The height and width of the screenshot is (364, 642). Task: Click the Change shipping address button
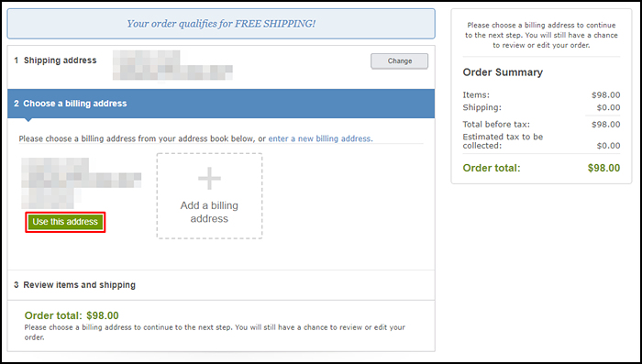(x=399, y=61)
